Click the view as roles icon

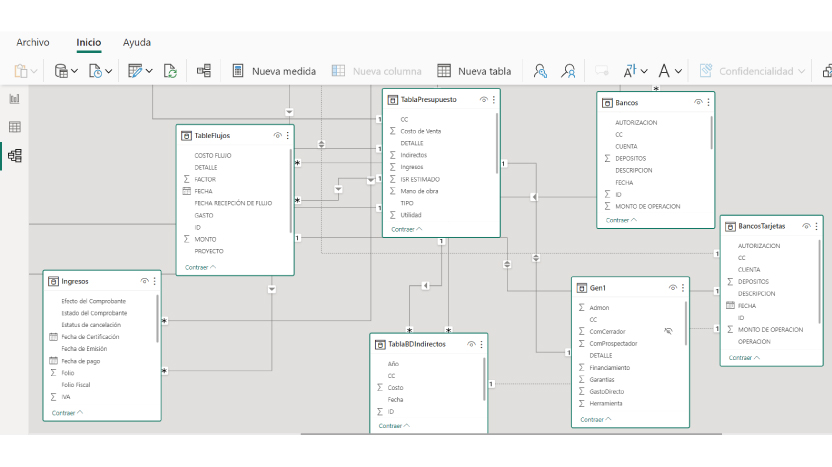(x=568, y=71)
